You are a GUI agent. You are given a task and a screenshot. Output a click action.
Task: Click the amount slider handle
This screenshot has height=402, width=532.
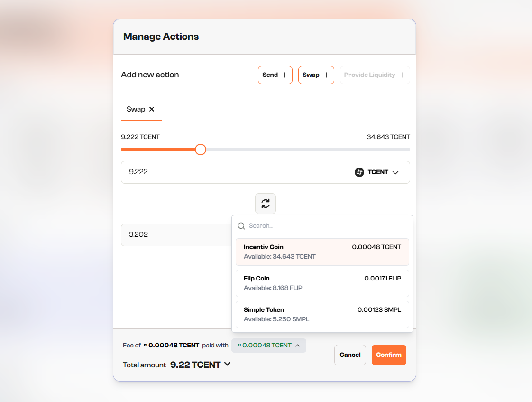[x=201, y=150]
